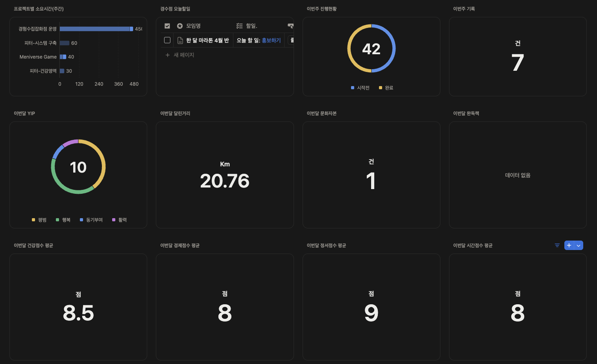Viewport: 597px width, 364px height.
Task: Toggle the 행복 legend item
Action: click(63, 220)
